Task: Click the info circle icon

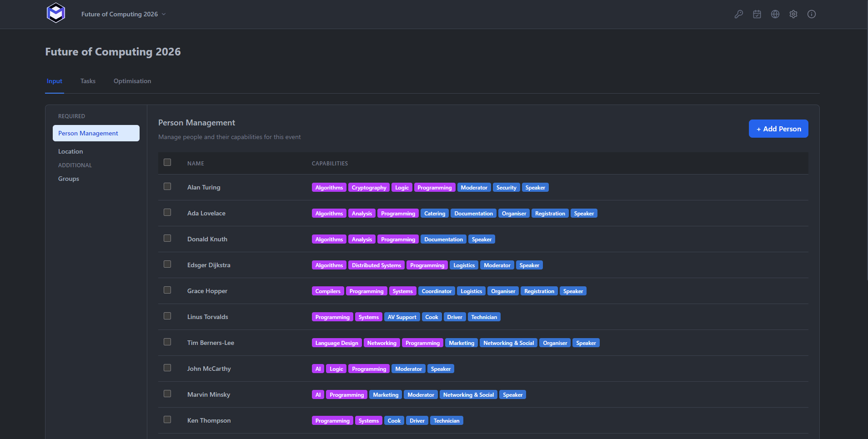Action: coord(812,14)
